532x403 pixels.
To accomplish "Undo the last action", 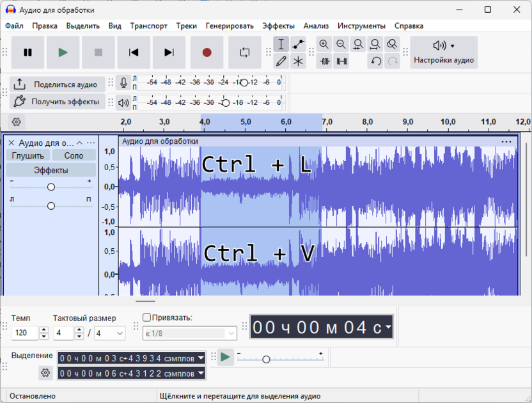I will point(375,61).
